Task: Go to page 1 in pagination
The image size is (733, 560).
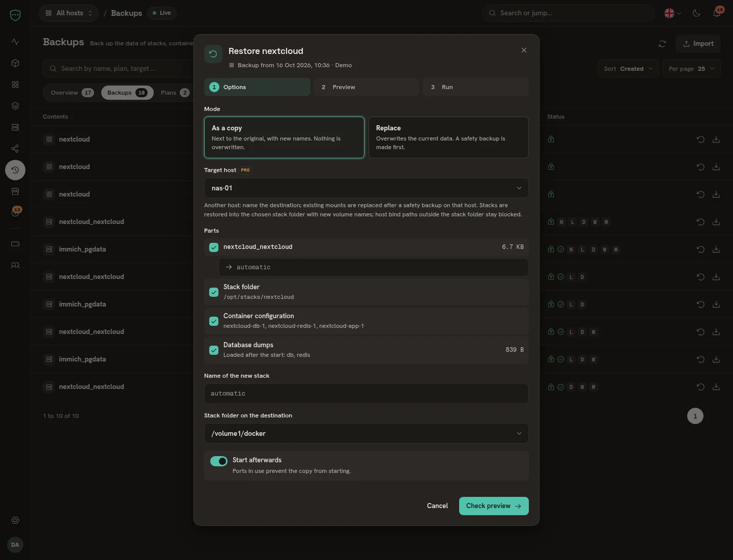Action: 695,416
